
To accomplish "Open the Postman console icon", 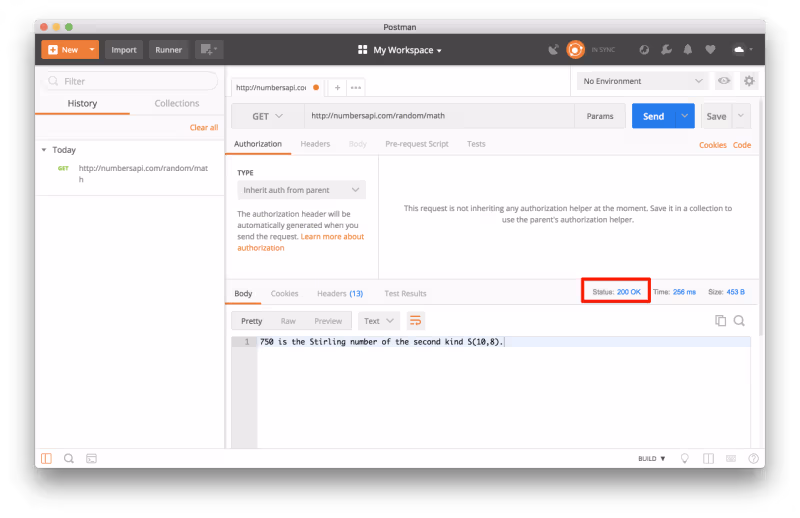I will 91,458.
